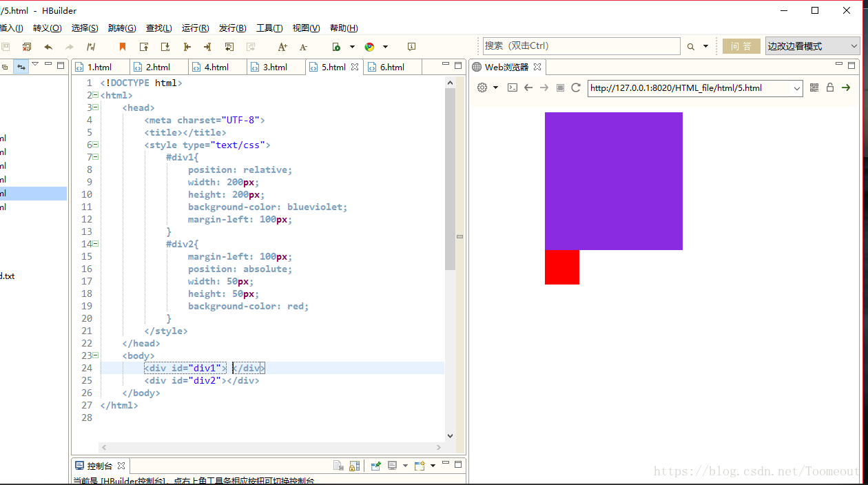Click the 问答 button
868x485 pixels.
[741, 46]
